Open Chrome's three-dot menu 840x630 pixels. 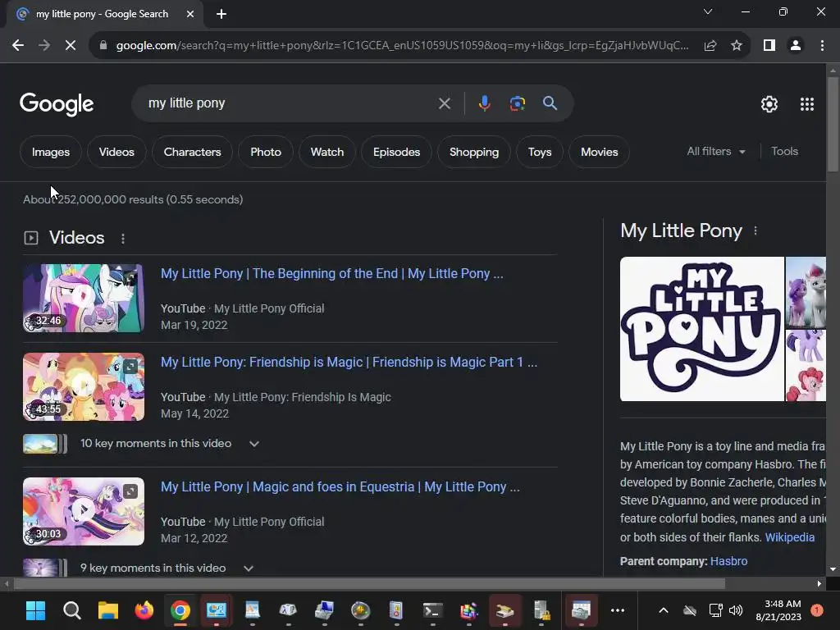(822, 46)
